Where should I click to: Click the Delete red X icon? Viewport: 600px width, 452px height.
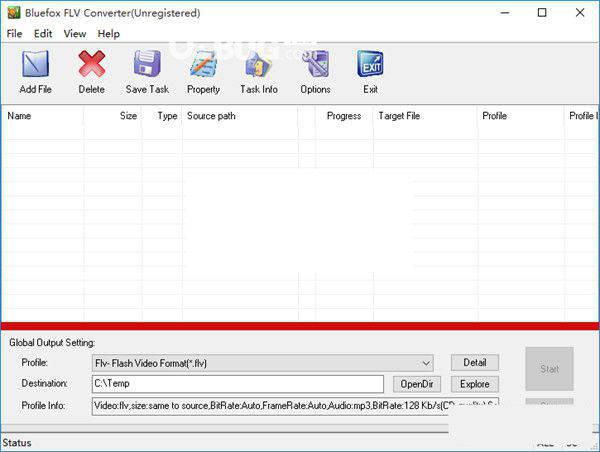coord(91,64)
